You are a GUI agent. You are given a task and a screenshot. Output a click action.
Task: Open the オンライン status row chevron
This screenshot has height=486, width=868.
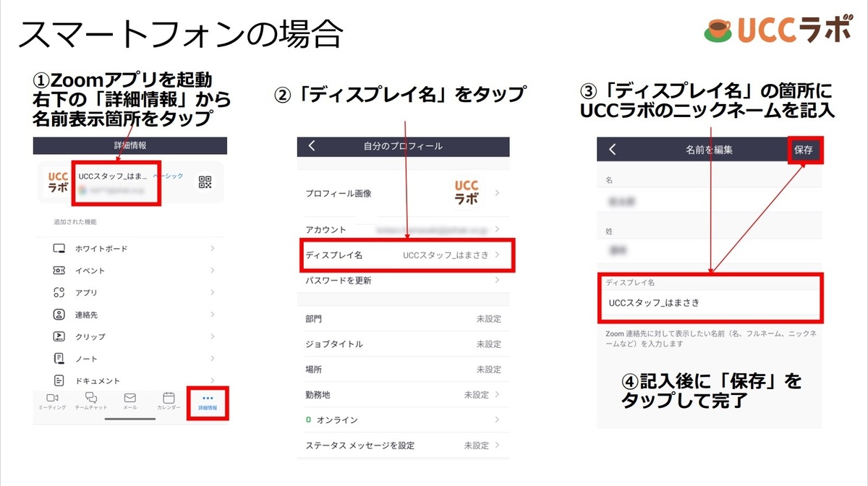(497, 420)
